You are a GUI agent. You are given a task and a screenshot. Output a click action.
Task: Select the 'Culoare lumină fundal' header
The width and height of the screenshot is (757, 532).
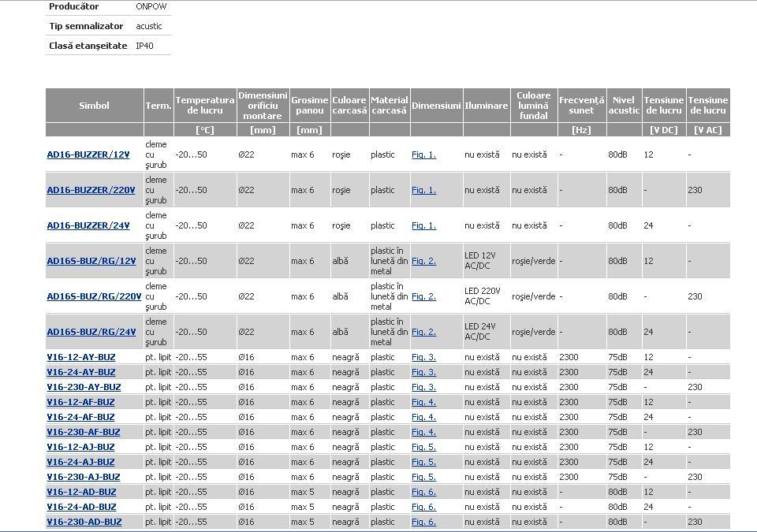point(534,106)
